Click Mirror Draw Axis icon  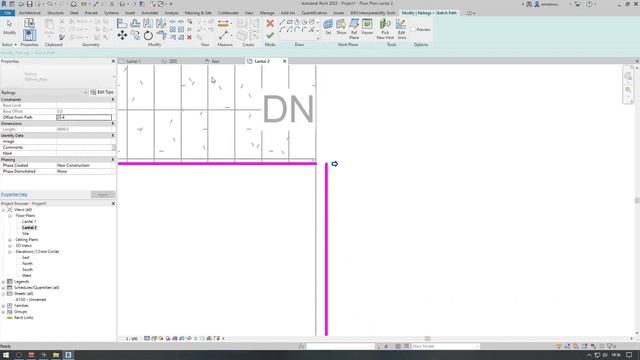click(x=161, y=23)
